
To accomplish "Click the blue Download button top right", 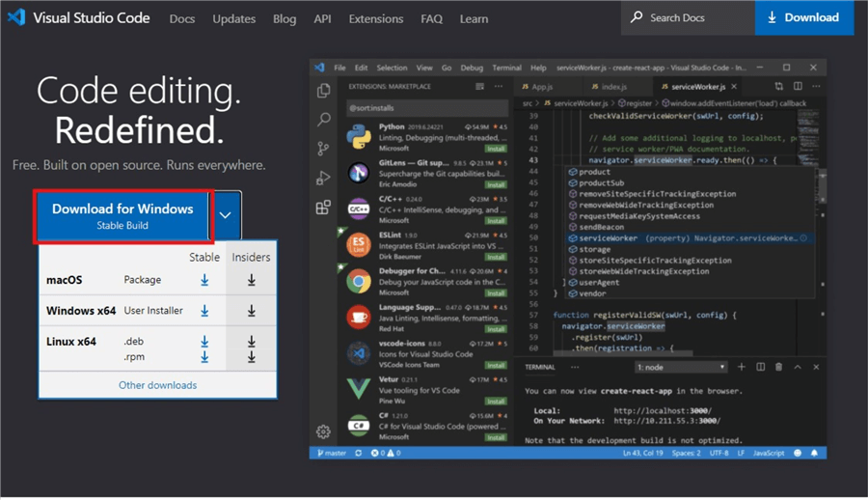I will point(803,17).
